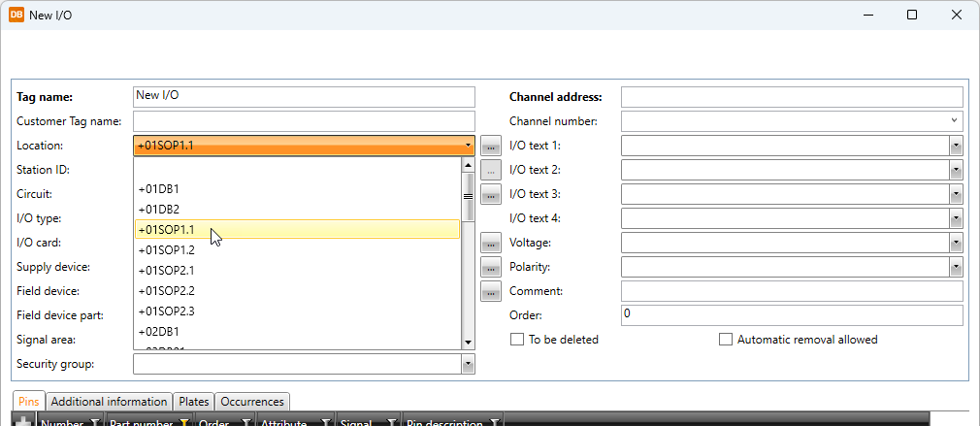
Task: Open the browse dialog for Circuit
Action: [491, 194]
